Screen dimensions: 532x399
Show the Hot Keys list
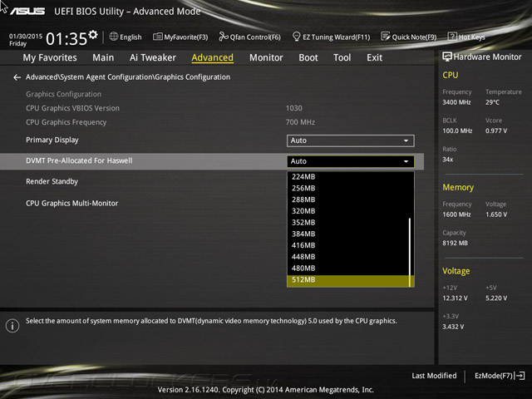[466, 37]
